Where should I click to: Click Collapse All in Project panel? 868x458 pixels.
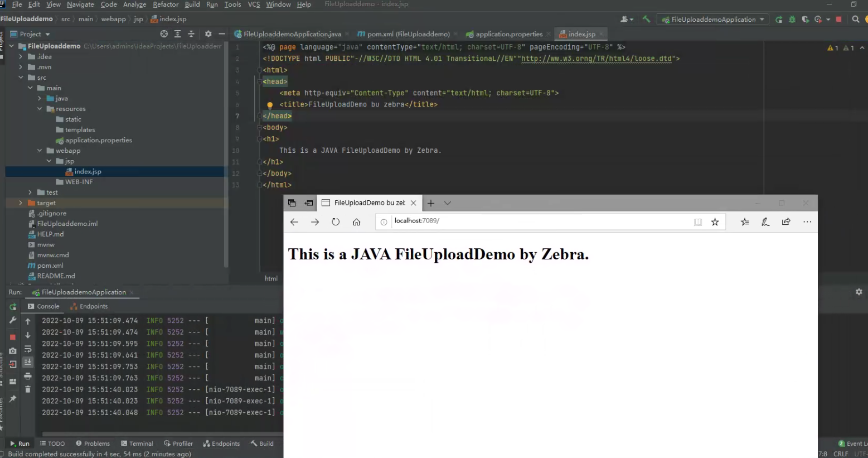coord(191,34)
